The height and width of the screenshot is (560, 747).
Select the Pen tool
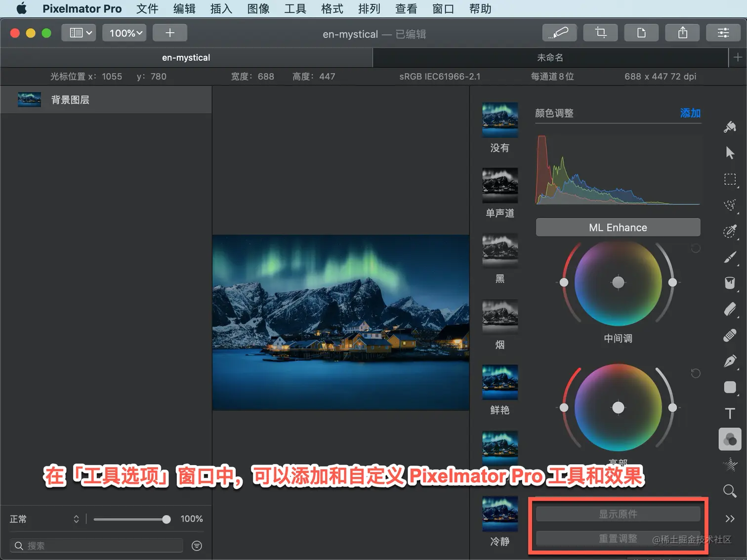click(x=730, y=361)
